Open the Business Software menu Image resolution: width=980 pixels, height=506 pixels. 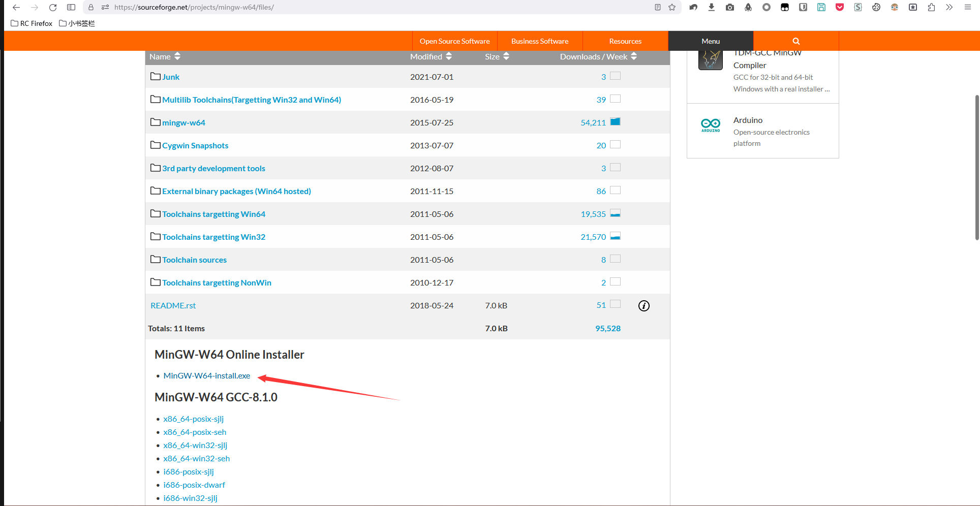click(540, 41)
